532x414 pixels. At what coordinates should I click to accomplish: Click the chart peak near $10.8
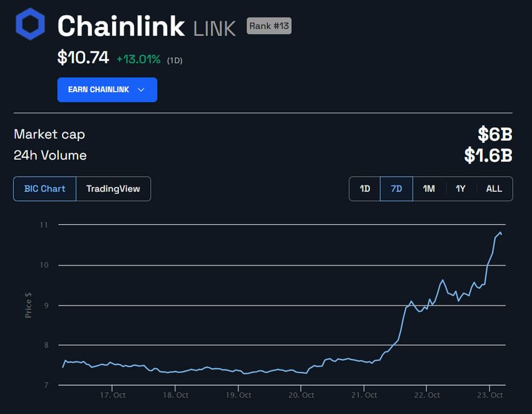coord(499,234)
